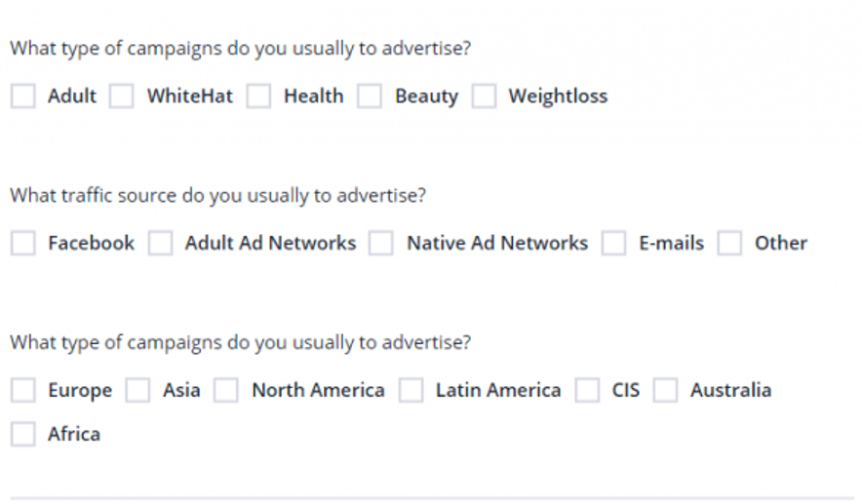Select the Adult Ad Networks checkbox
The width and height of the screenshot is (862, 504).
160,243
